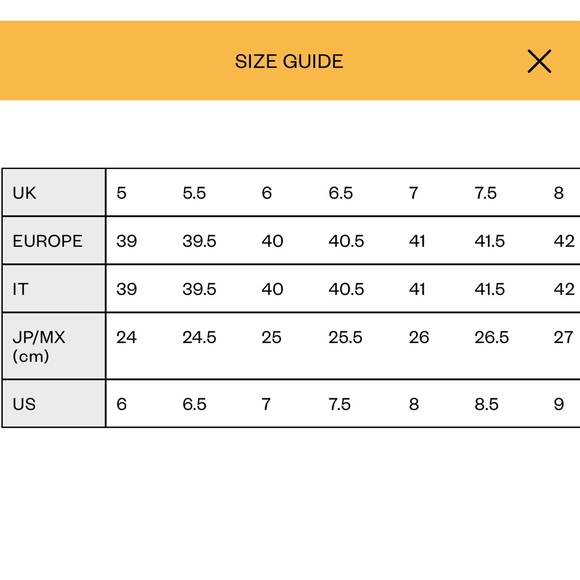Image resolution: width=580 pixels, height=580 pixels.
Task: Click US size 7 cell
Action: coord(266,404)
